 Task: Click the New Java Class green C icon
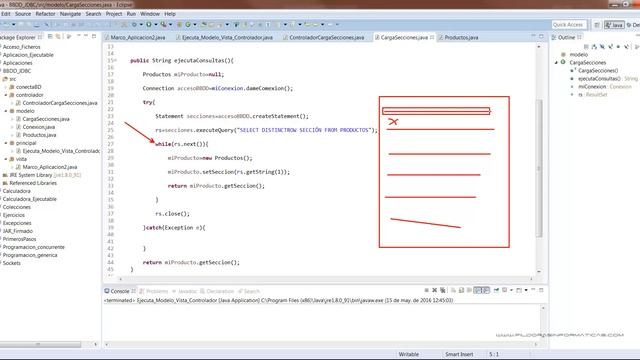(x=188, y=24)
